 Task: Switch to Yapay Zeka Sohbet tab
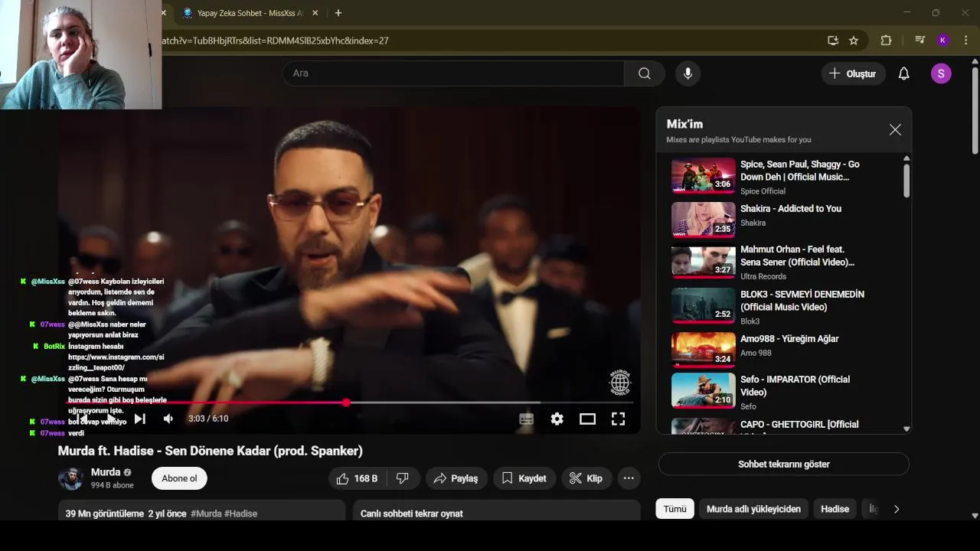(245, 13)
